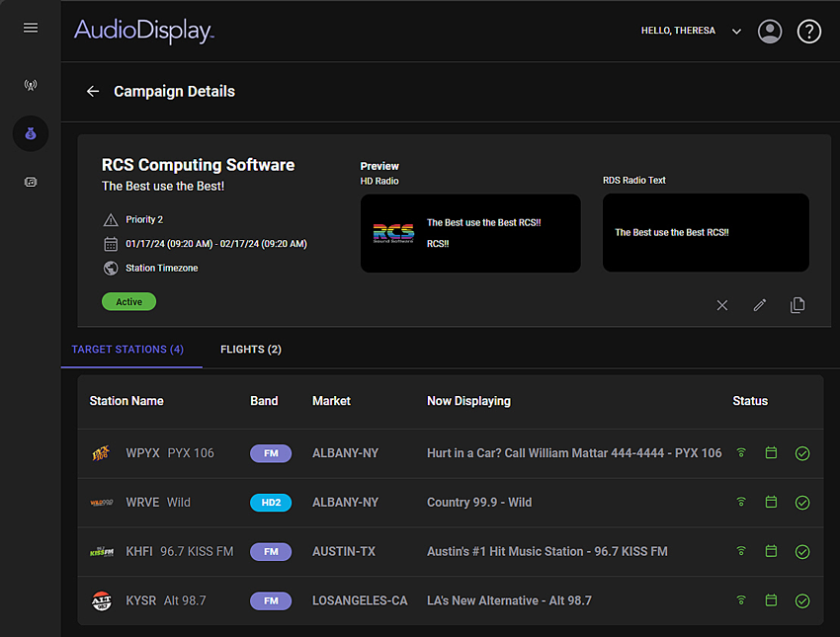Click the WRVE Wild station logo
Screen dimensions: 840x637
pyautogui.click(x=101, y=503)
